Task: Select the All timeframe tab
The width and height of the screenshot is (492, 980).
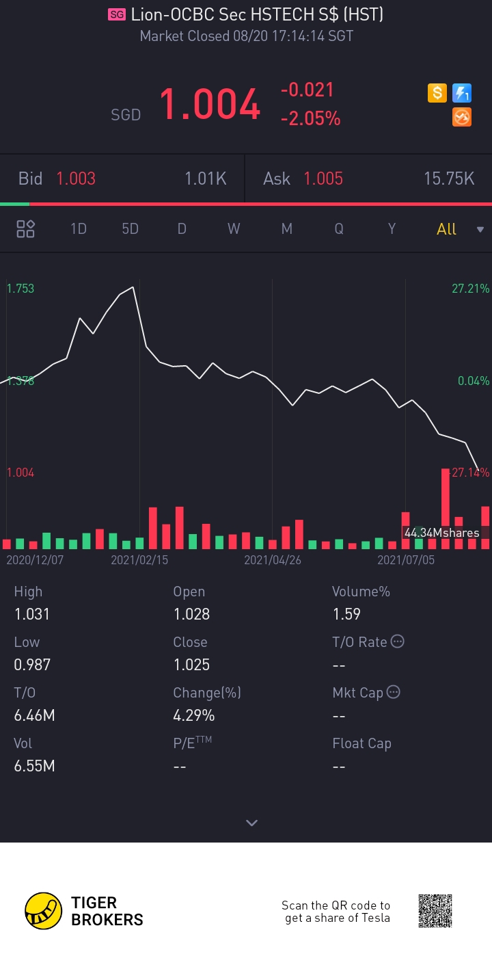Action: point(446,229)
